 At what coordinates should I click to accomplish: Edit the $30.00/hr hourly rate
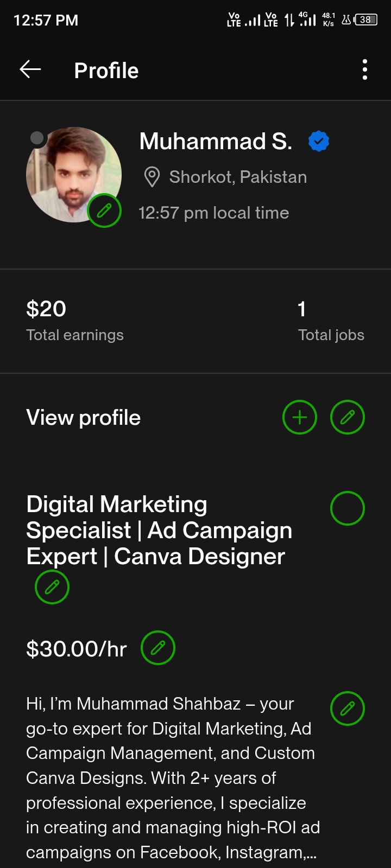coord(158,648)
